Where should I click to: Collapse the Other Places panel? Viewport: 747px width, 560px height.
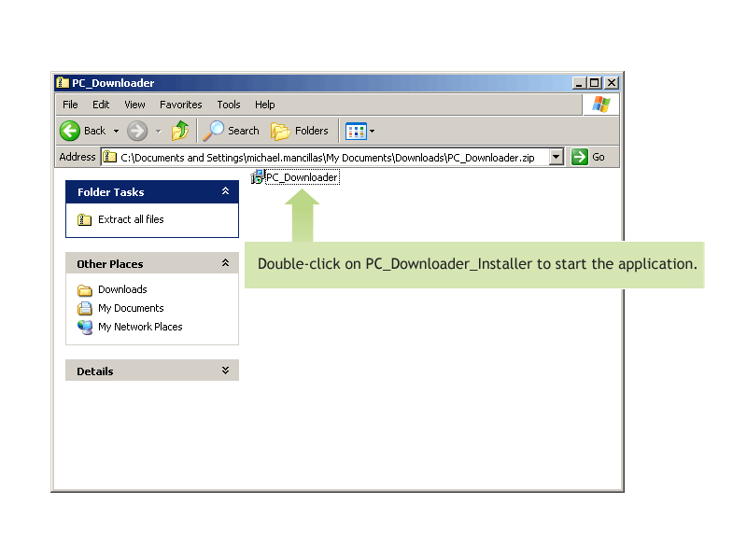pos(225,263)
